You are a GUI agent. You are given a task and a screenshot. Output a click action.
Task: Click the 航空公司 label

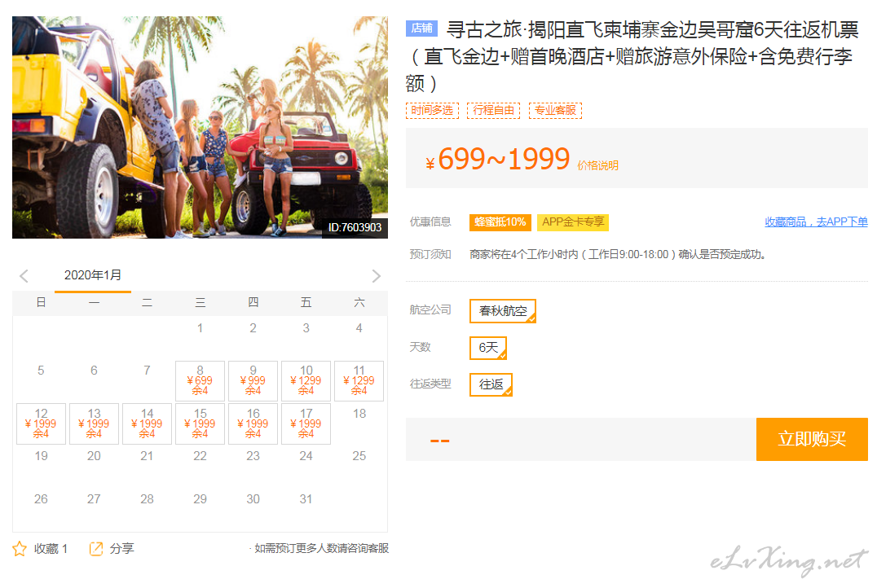[x=430, y=309]
